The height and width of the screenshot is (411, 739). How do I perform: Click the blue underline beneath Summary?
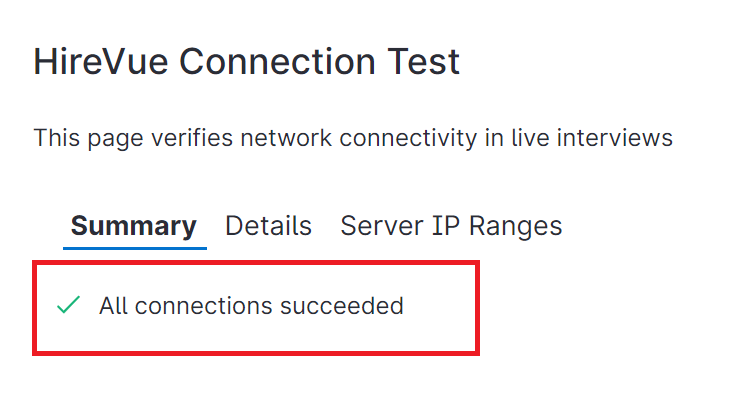[x=138, y=246]
